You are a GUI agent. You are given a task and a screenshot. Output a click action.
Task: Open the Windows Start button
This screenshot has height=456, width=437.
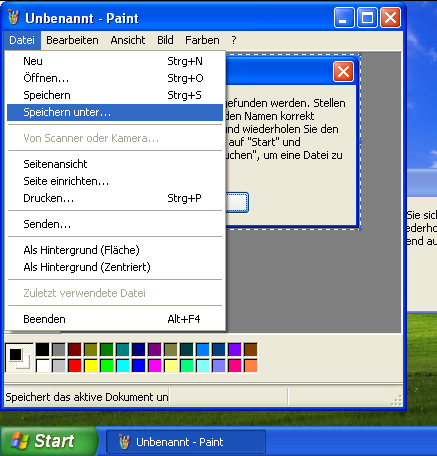click(x=49, y=441)
